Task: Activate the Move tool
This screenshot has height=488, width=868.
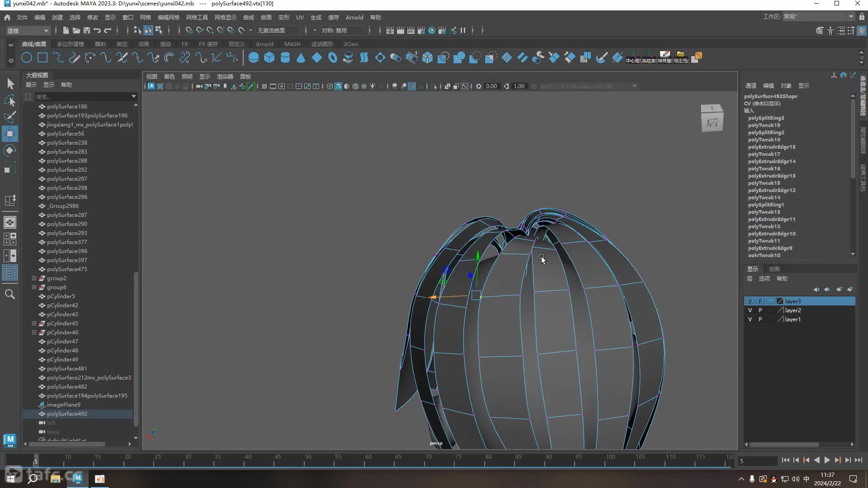Action: click(x=10, y=134)
